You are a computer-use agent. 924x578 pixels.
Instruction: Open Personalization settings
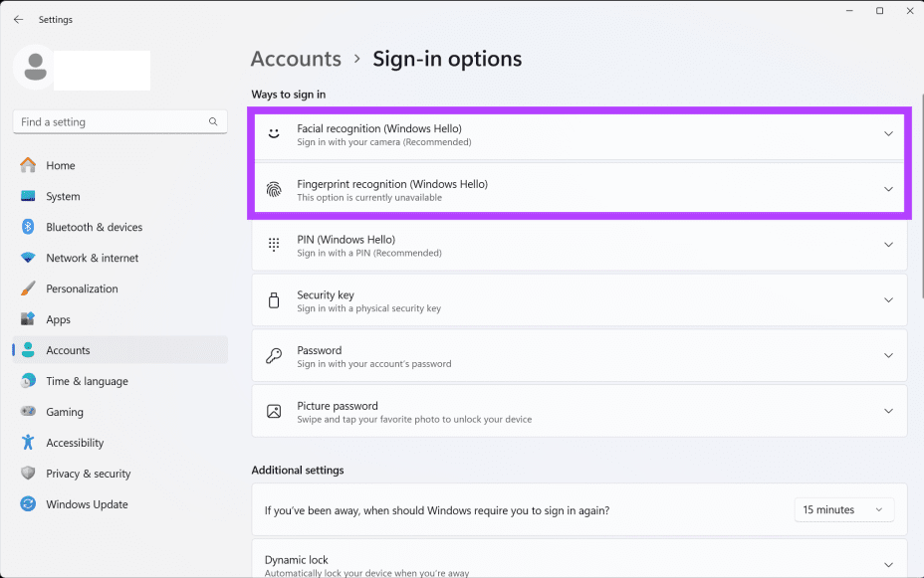pyautogui.click(x=119, y=289)
